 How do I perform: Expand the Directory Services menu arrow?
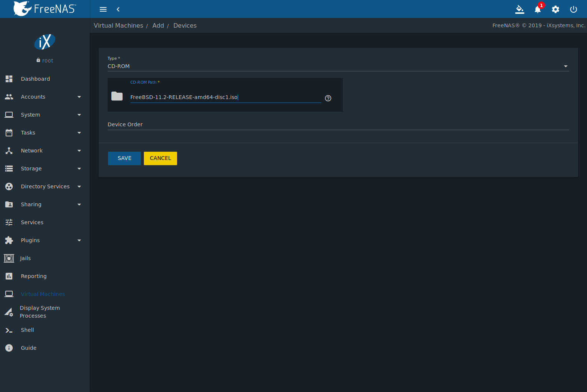click(x=79, y=186)
